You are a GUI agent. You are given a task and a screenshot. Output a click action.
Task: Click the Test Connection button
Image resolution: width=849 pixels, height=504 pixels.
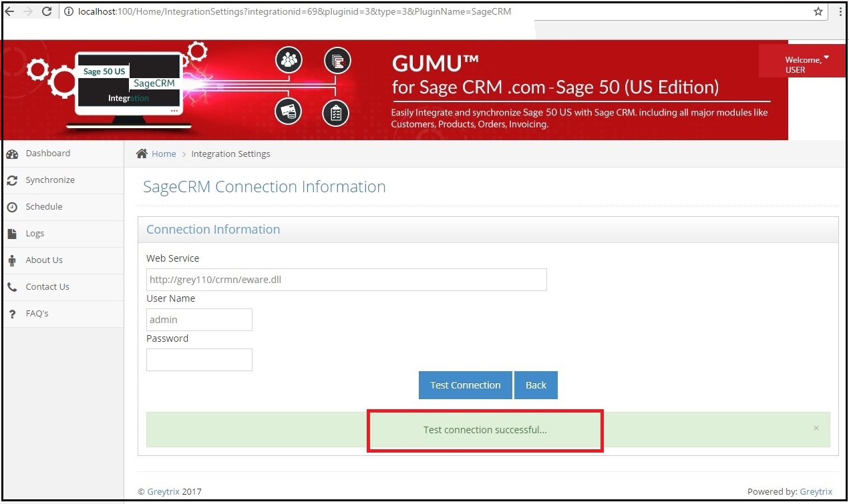pos(466,385)
